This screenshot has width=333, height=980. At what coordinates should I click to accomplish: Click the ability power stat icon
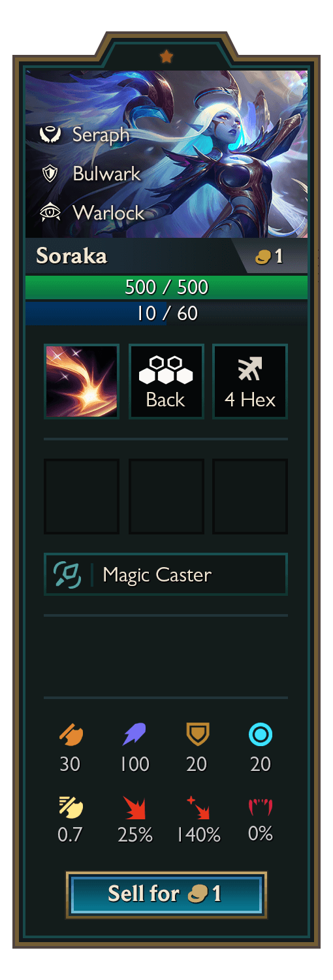pyautogui.click(x=135, y=735)
